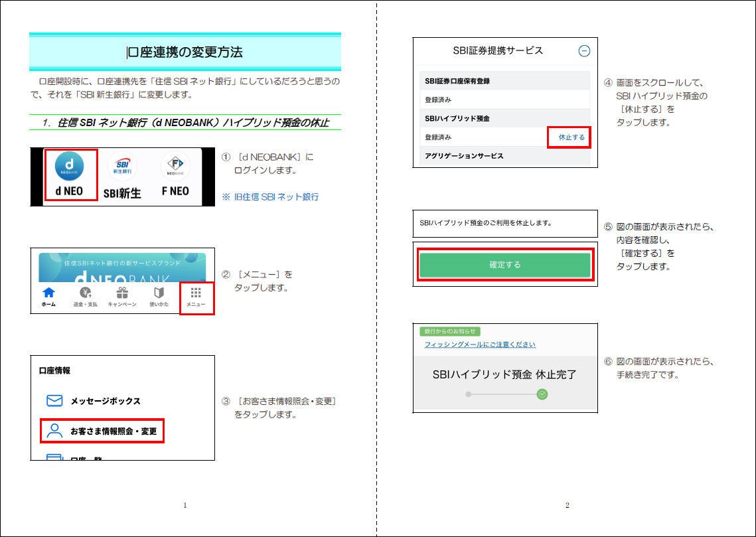Click the メッセージボックス envelope icon
The height and width of the screenshot is (537, 756).
tap(54, 400)
